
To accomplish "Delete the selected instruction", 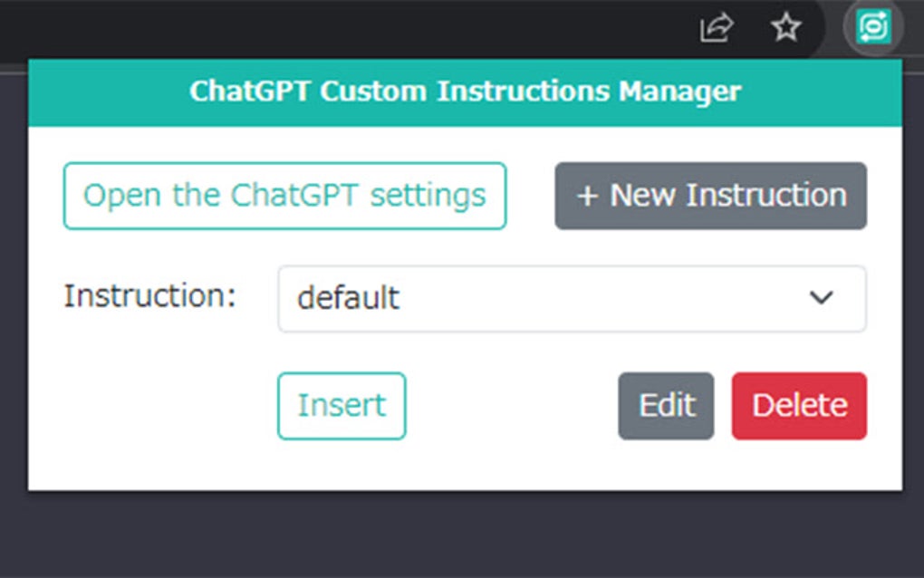I will tap(799, 406).
